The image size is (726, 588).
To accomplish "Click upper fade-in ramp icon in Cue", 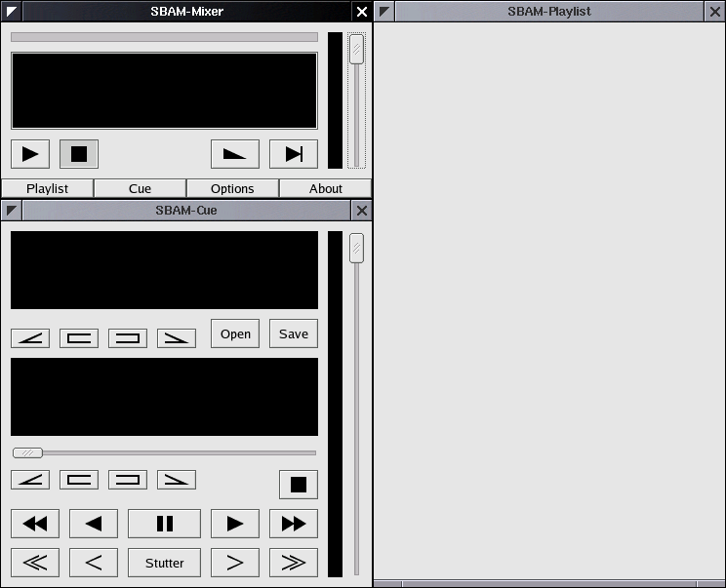I will 30,338.
